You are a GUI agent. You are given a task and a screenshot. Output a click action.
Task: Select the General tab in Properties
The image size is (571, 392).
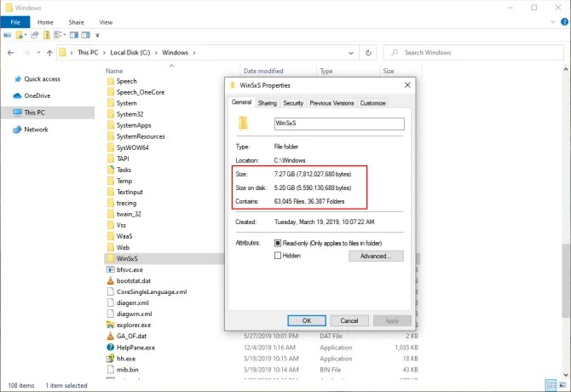241,102
